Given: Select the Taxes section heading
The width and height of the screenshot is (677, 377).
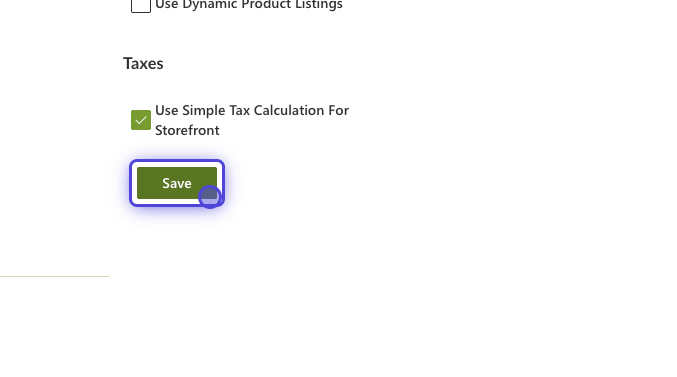Looking at the screenshot, I should [x=143, y=63].
